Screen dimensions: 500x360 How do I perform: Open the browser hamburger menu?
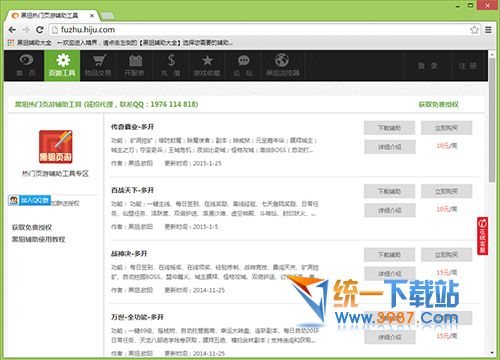click(488, 30)
